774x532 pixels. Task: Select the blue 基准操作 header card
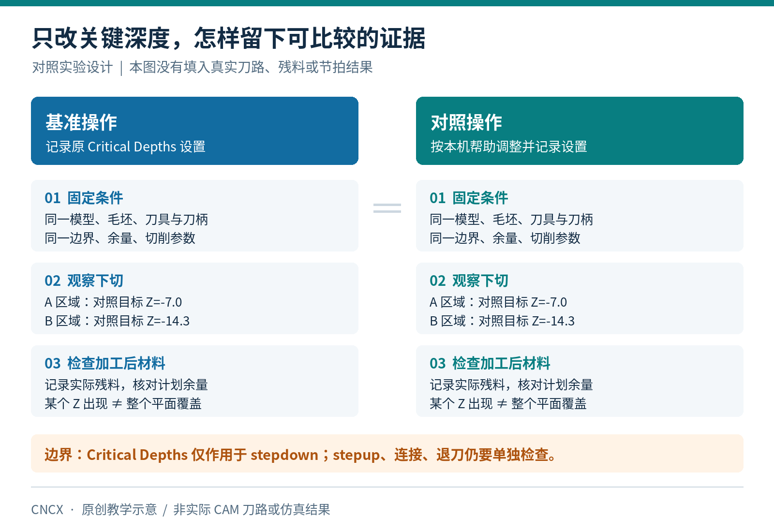coord(194,131)
